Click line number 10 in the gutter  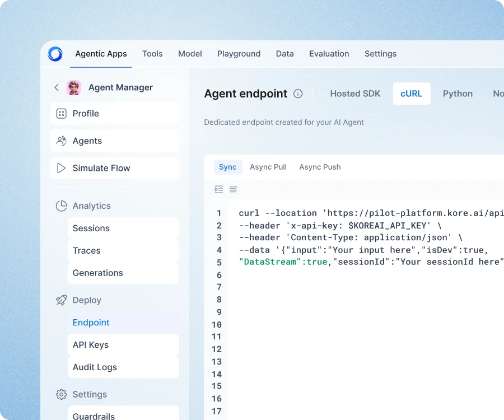(217, 325)
